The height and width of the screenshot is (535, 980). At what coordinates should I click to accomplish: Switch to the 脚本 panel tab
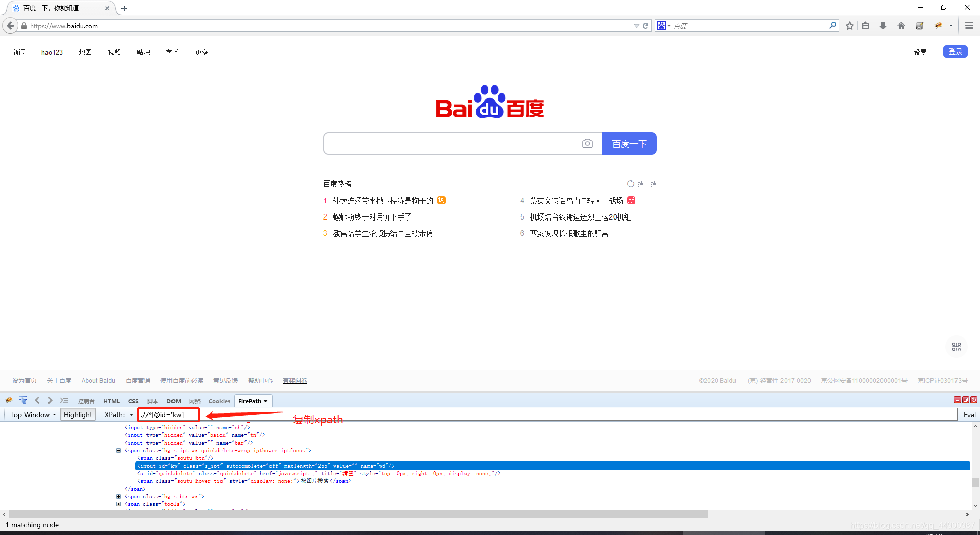tap(153, 401)
